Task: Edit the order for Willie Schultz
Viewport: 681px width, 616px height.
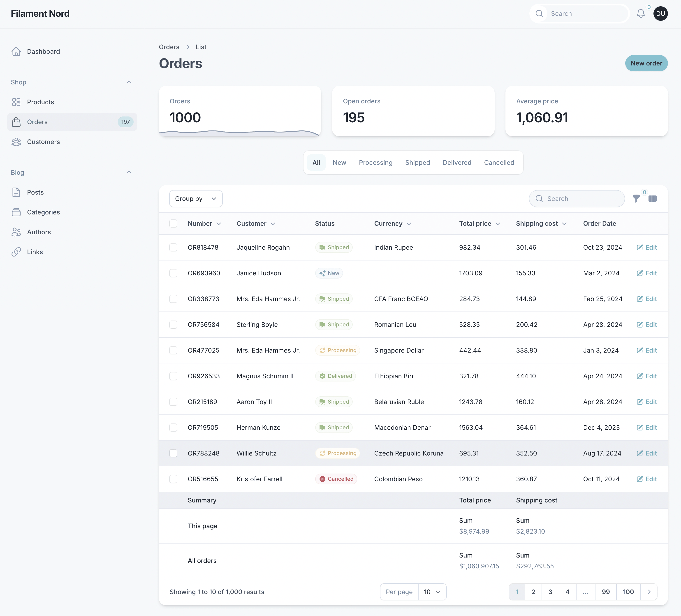Action: pos(646,453)
